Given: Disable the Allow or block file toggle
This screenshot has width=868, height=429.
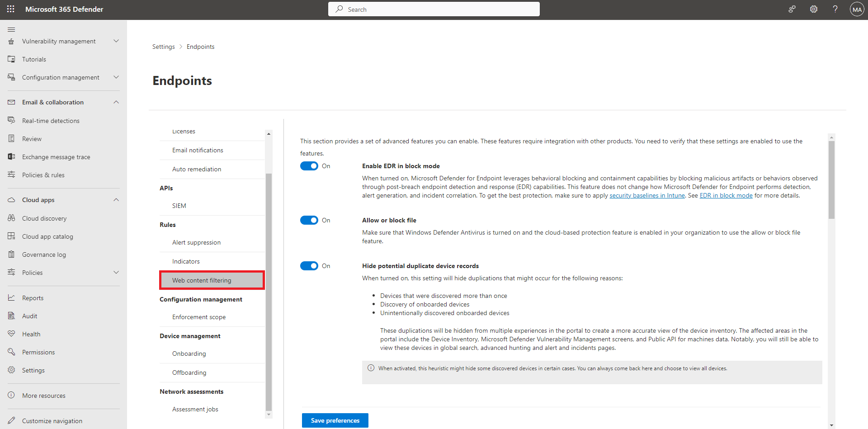Looking at the screenshot, I should click(x=309, y=220).
